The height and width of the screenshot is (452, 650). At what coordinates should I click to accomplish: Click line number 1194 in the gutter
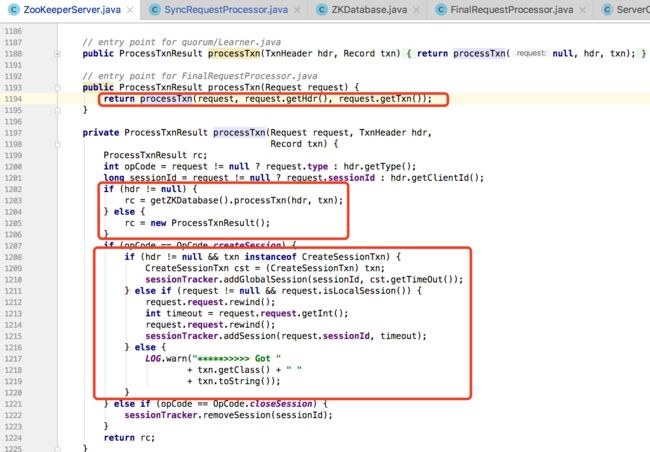13,99
